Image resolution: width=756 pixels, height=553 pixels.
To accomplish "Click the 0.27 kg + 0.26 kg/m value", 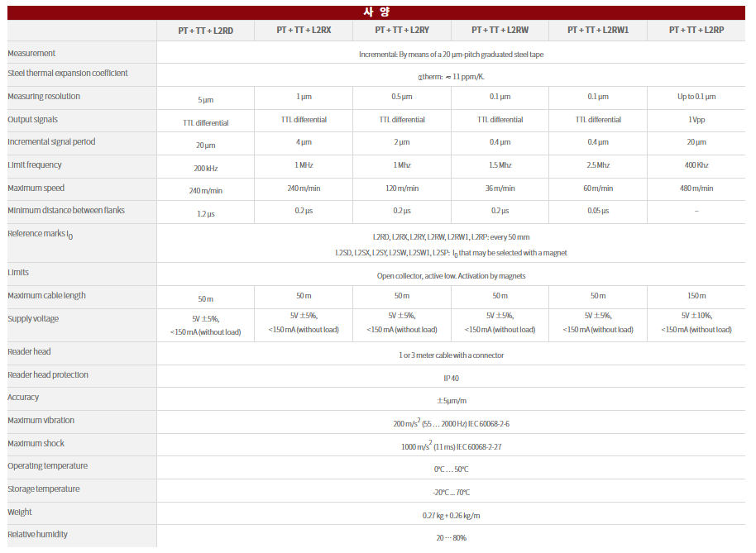I will (451, 516).
